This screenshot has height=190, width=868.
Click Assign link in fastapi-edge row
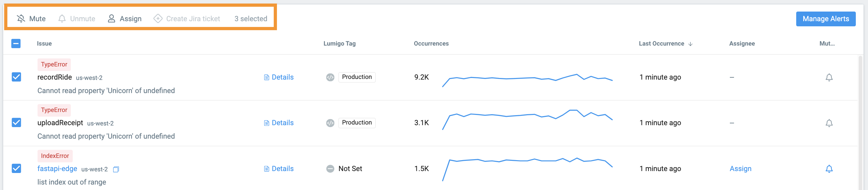click(740, 169)
